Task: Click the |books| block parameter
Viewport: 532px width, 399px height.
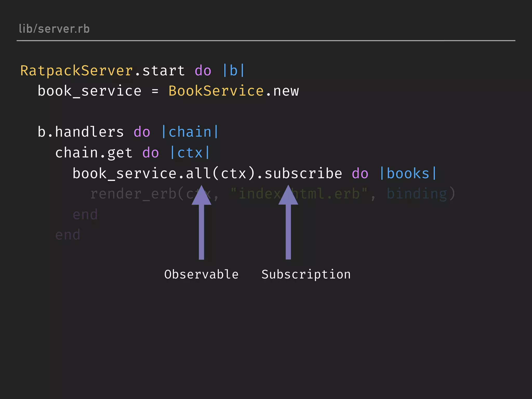Action: [x=408, y=173]
